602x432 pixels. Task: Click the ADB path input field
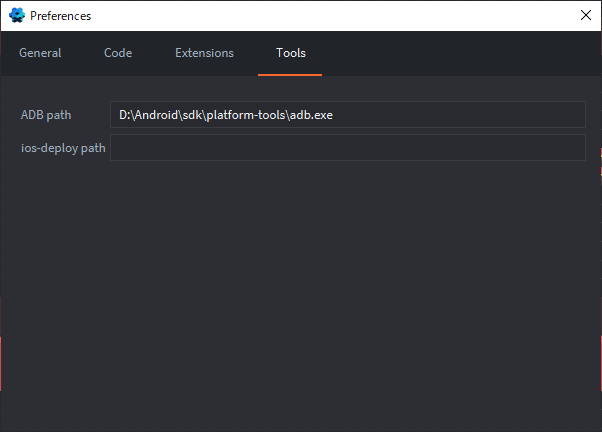(x=348, y=115)
